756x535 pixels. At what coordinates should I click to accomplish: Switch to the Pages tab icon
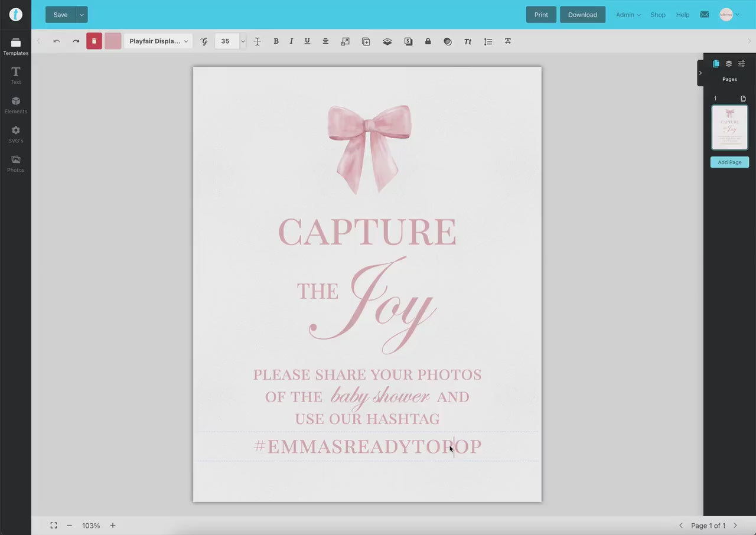716,64
